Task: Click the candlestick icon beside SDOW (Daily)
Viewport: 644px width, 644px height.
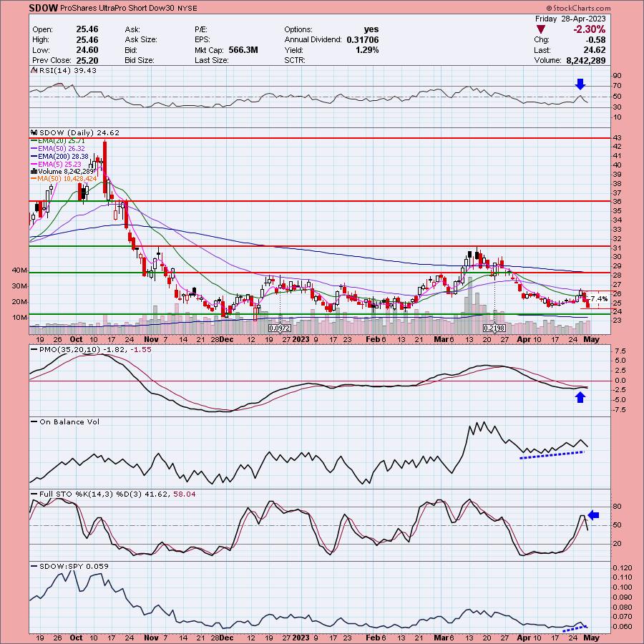Action: click(x=34, y=132)
